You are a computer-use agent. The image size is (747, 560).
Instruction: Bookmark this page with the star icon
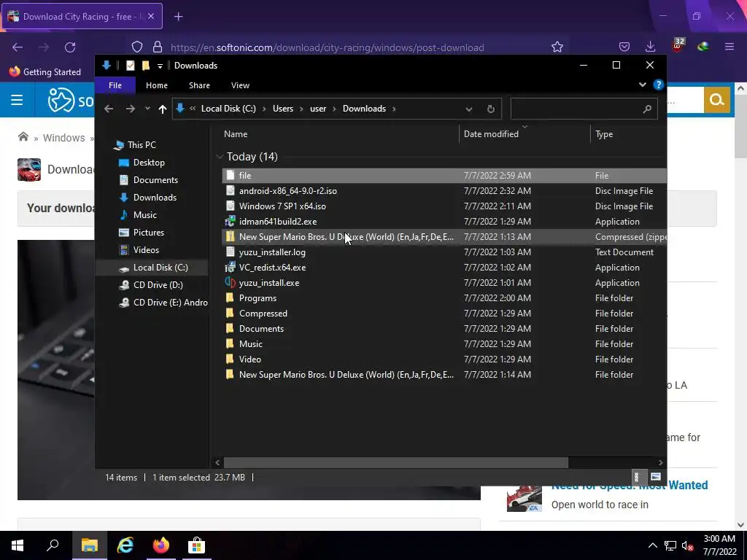click(557, 47)
